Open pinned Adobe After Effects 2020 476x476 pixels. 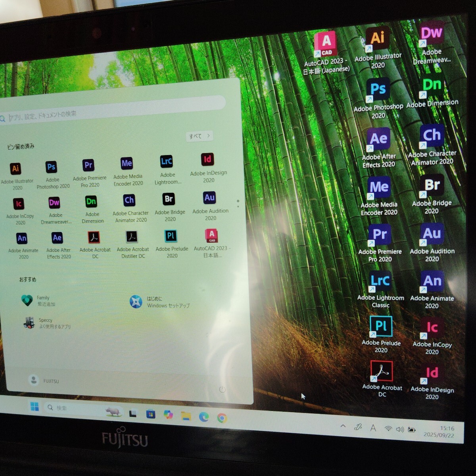[58, 245]
